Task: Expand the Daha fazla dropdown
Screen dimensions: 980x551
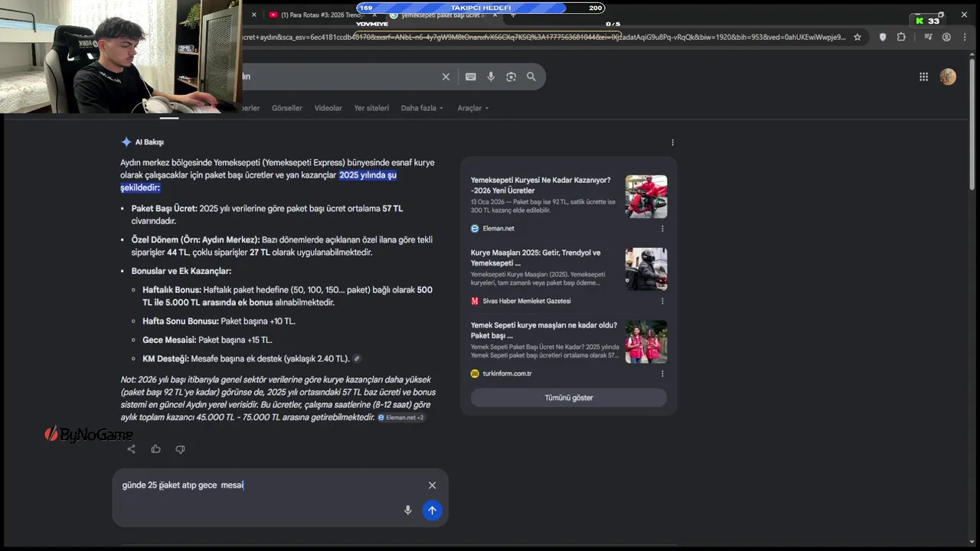Action: [x=422, y=108]
